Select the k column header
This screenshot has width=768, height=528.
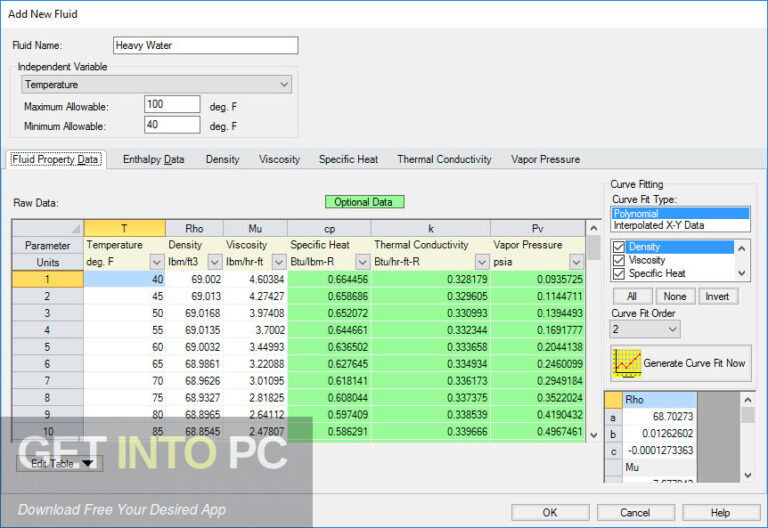pos(431,228)
